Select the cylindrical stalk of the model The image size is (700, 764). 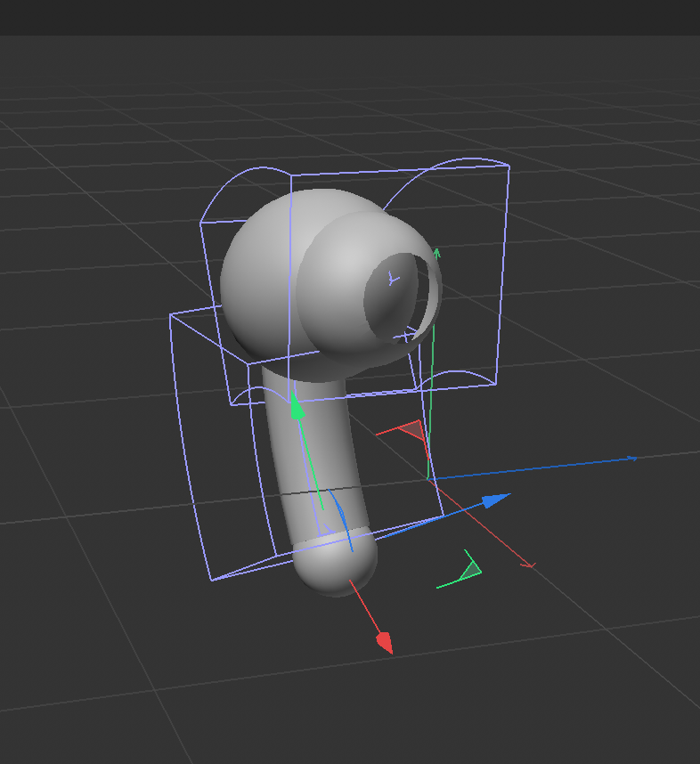click(x=312, y=454)
